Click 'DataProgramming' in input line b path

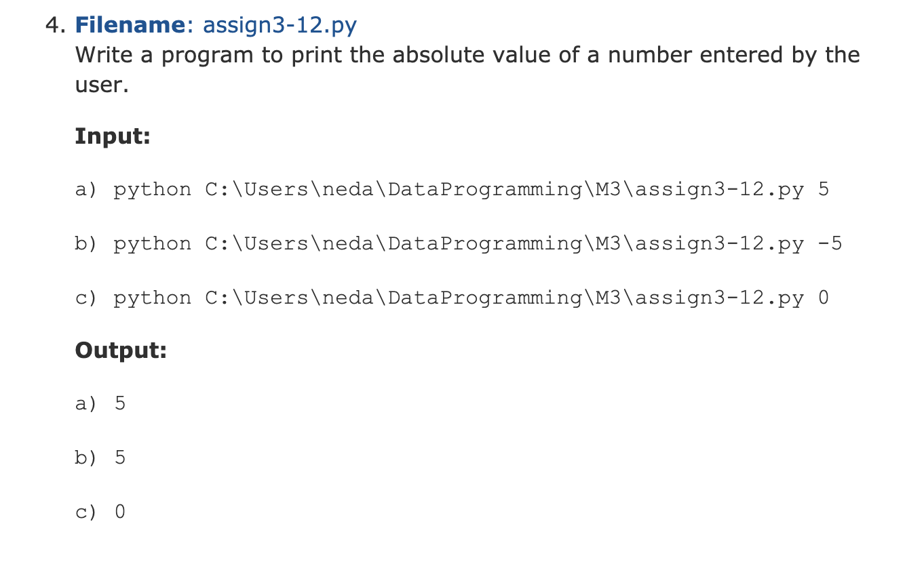coord(485,245)
